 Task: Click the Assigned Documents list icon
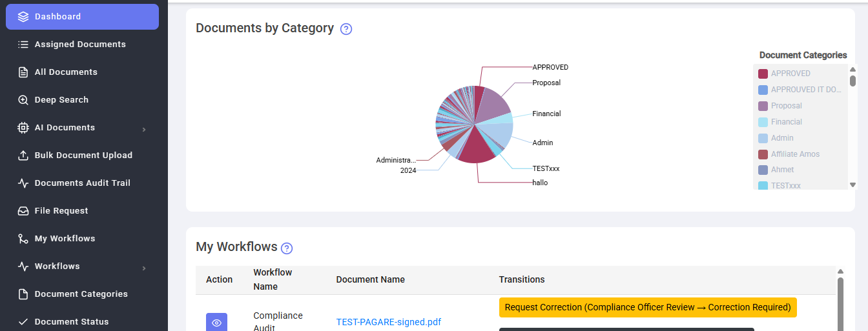(23, 45)
